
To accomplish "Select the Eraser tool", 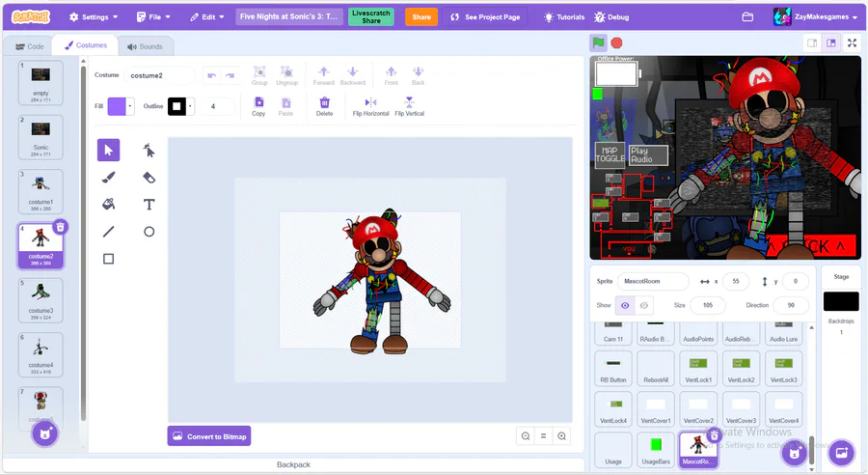I will click(149, 178).
